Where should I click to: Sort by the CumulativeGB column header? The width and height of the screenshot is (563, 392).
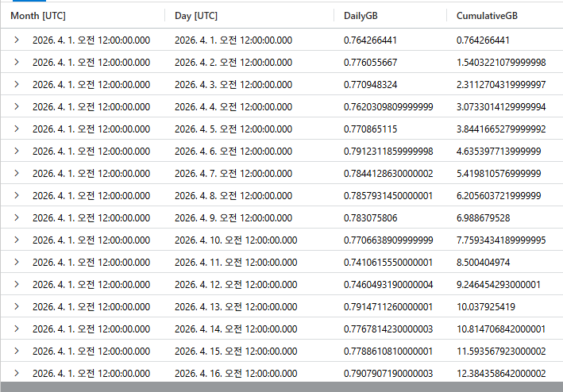487,16
